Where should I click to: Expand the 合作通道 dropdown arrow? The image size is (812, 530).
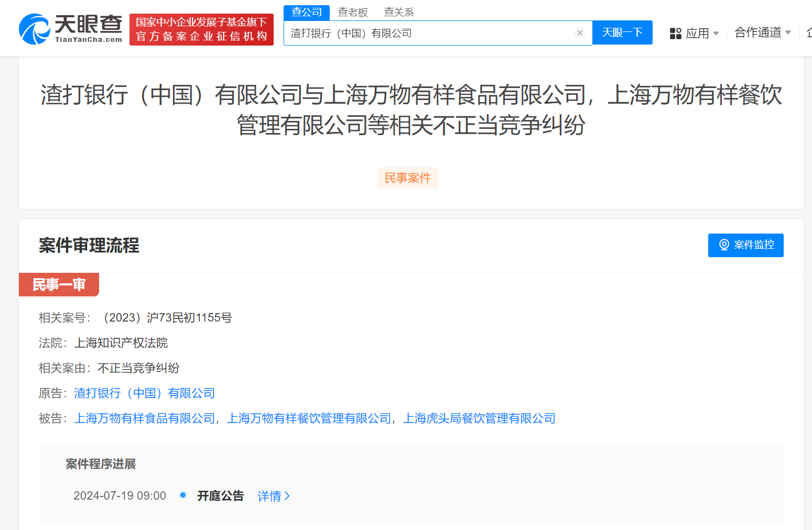788,32
